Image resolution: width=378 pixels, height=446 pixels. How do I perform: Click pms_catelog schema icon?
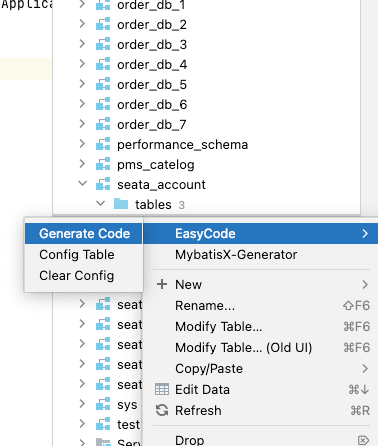tap(103, 164)
